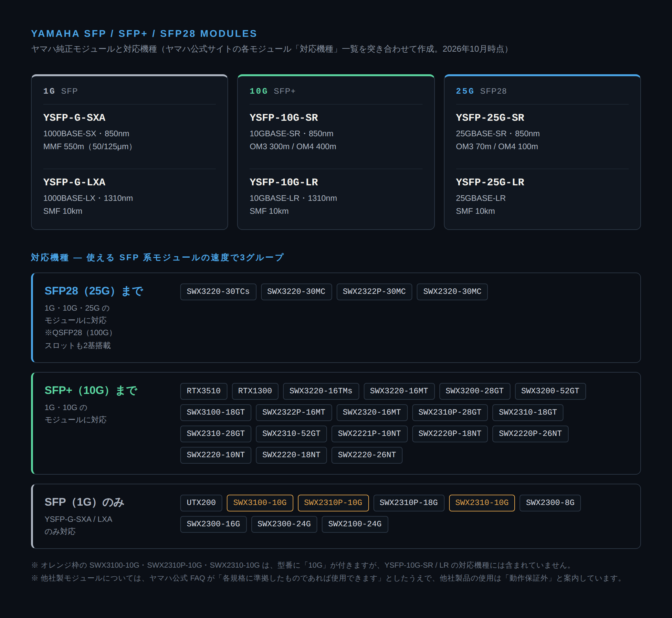Select the SWX3220-30MC model chip
The image size is (672, 618).
click(x=296, y=292)
